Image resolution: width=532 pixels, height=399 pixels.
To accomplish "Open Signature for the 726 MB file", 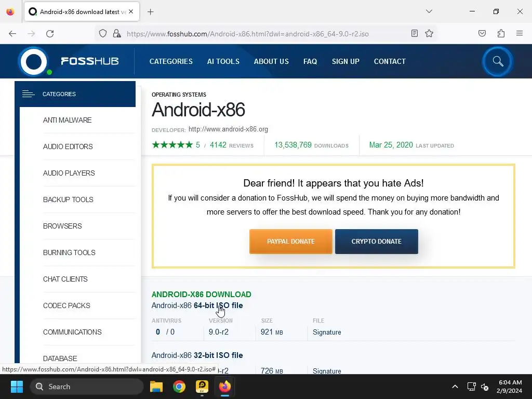I will (x=327, y=371).
